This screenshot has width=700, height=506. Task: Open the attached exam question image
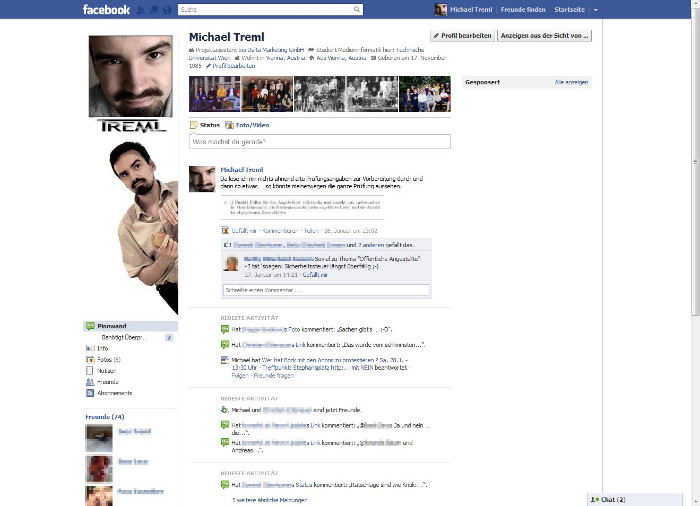click(x=302, y=208)
